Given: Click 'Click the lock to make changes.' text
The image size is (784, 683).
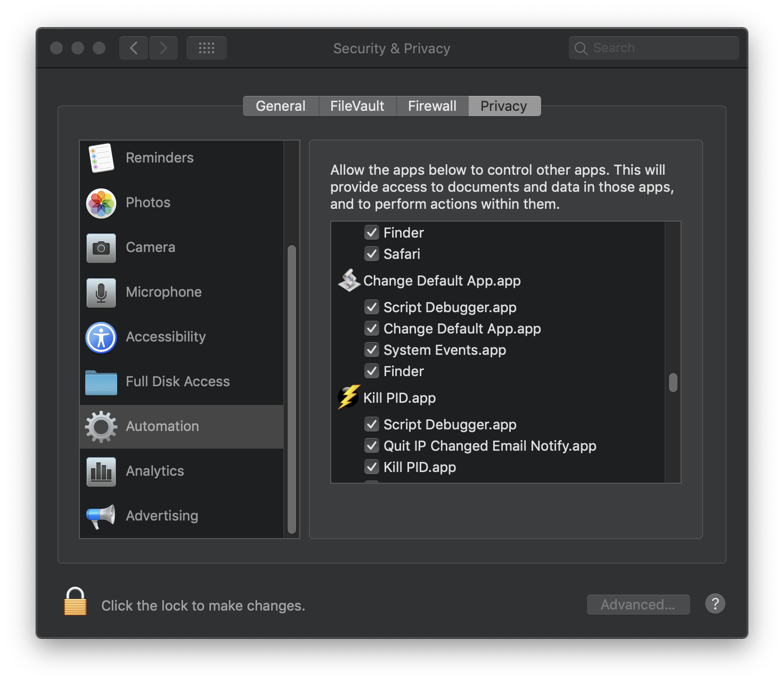Looking at the screenshot, I should pyautogui.click(x=203, y=606).
